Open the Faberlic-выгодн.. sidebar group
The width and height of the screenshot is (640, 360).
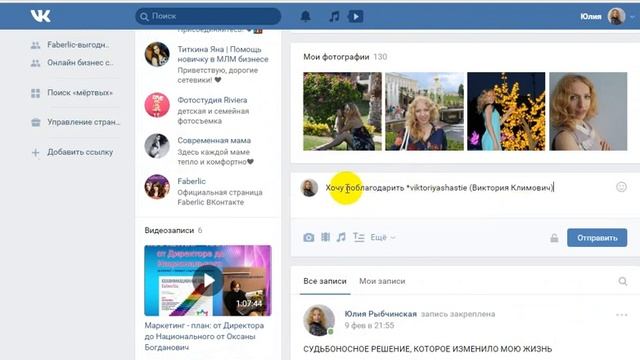78,45
